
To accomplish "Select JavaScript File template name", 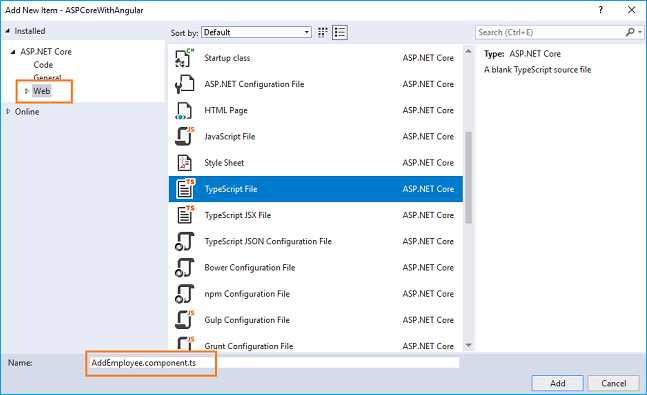I will (x=229, y=137).
